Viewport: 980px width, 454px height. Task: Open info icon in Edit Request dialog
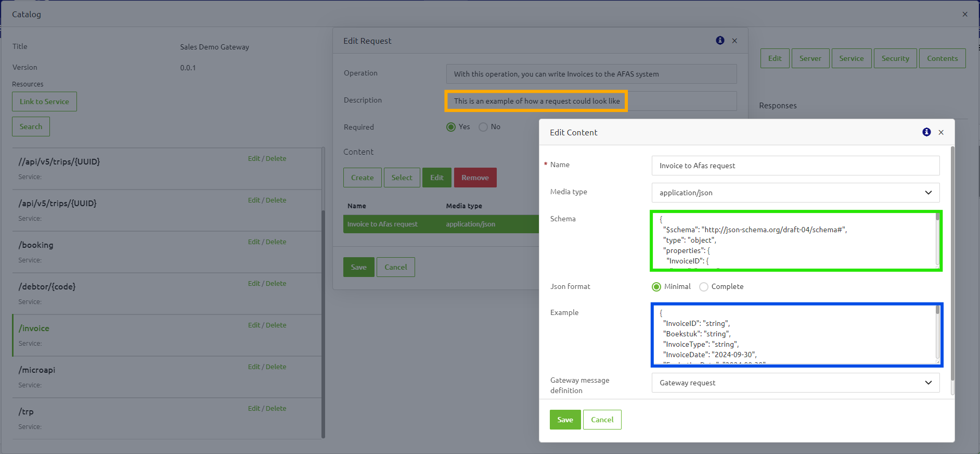720,41
